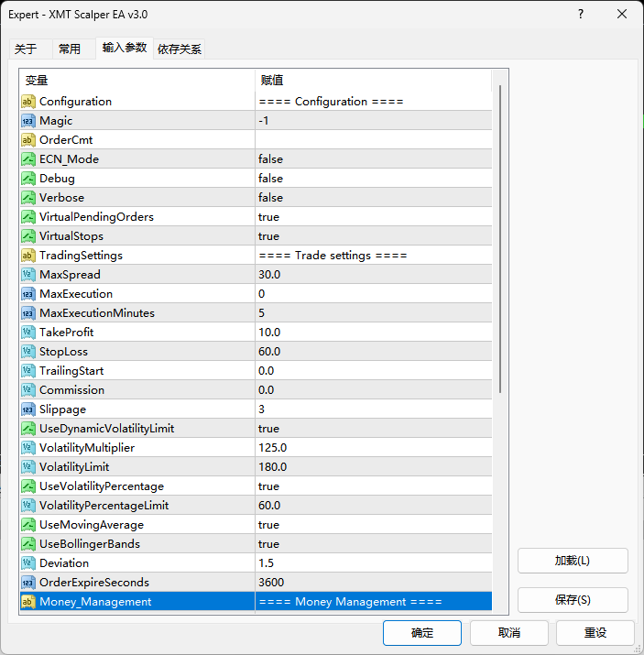The height and width of the screenshot is (655, 644).
Task: Click the 重设 button
Action: (x=595, y=633)
